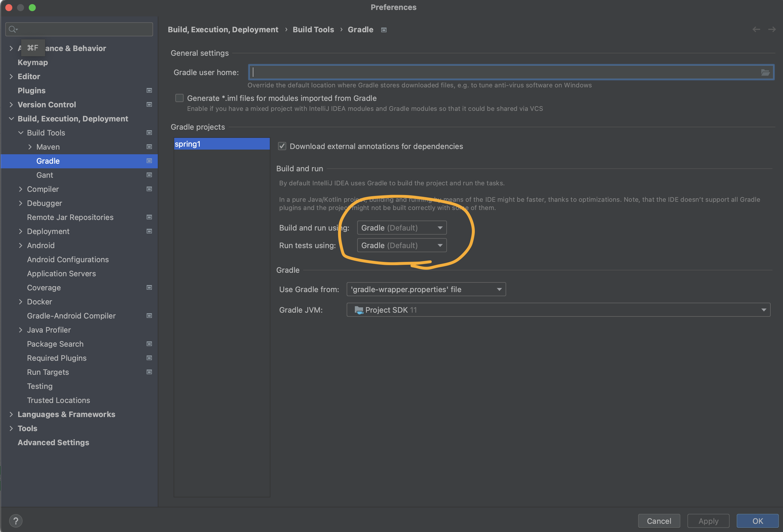The width and height of the screenshot is (783, 532).
Task: Click project settings icon beside Gant
Action: (x=149, y=175)
